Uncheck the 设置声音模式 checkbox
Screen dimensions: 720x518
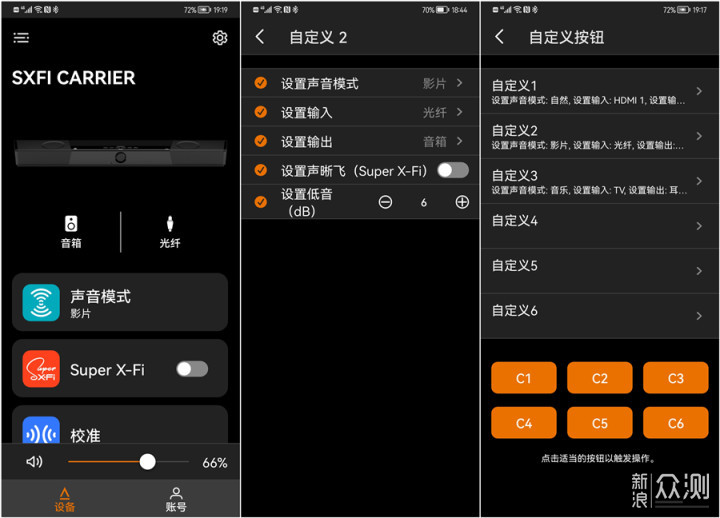(261, 83)
